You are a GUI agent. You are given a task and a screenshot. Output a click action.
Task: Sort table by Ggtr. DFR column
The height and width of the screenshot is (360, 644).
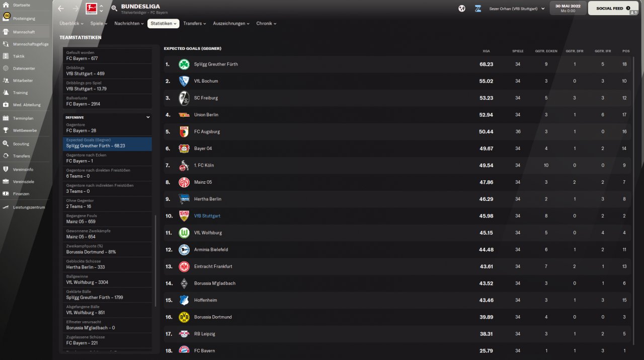pyautogui.click(x=574, y=51)
